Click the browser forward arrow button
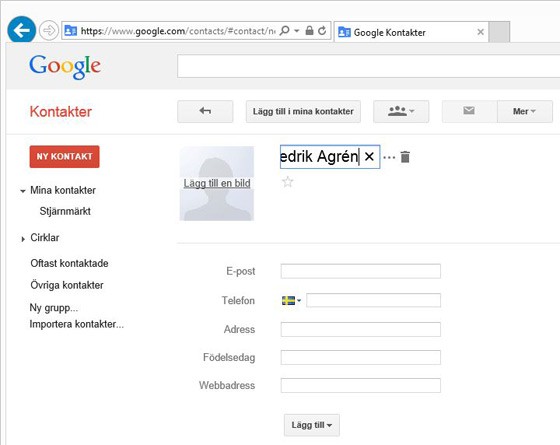Image resolution: width=560 pixels, height=445 pixels. 49,31
